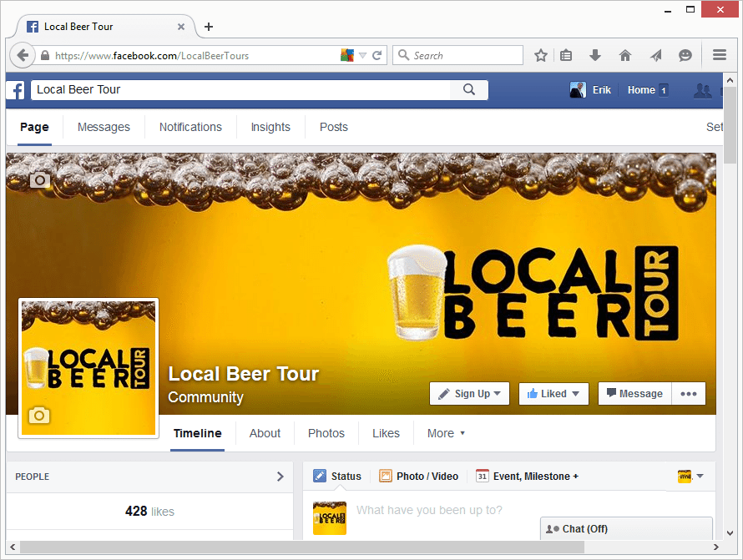Click the cover photo camera icon
Screen dimensions: 743x560
tap(40, 180)
